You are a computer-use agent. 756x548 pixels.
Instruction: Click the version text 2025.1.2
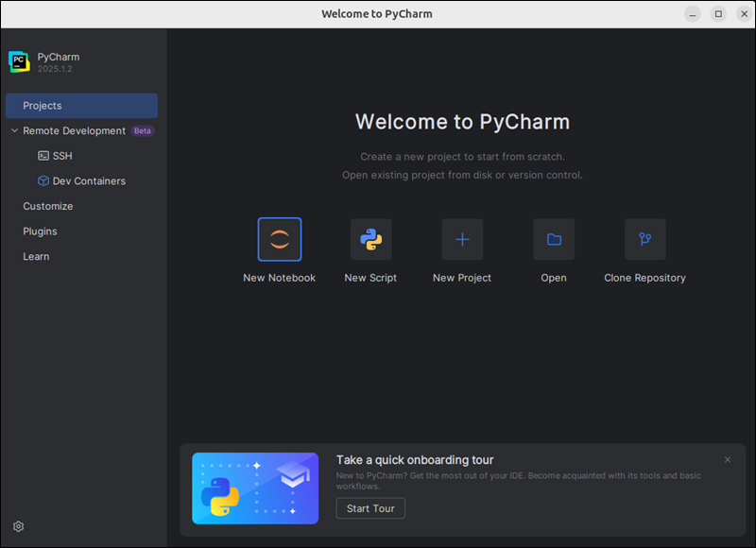coord(55,69)
